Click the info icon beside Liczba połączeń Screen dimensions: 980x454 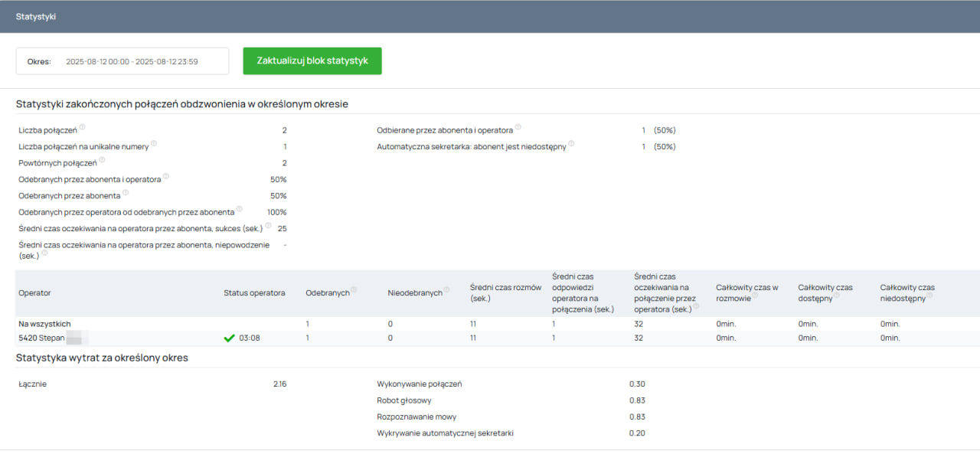click(x=82, y=128)
